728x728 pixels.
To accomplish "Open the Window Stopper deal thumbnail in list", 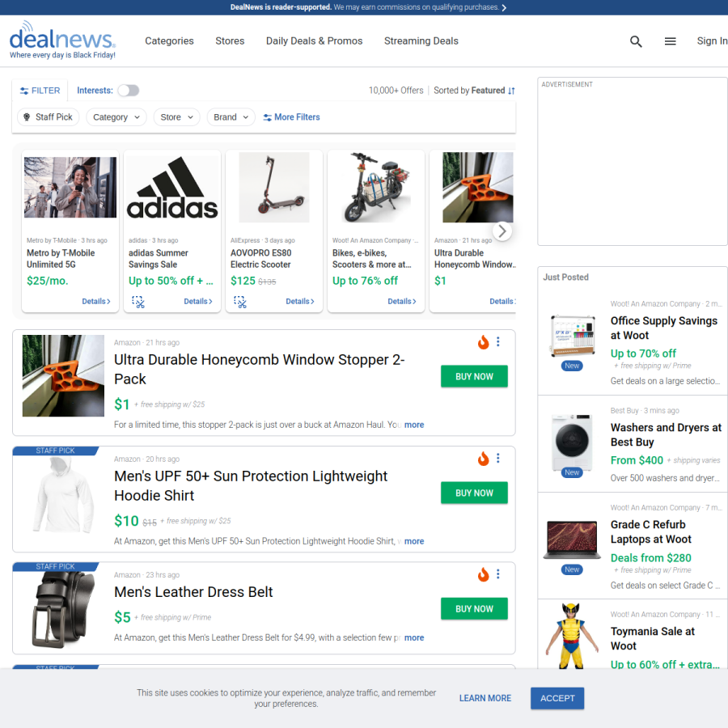I will click(x=63, y=375).
